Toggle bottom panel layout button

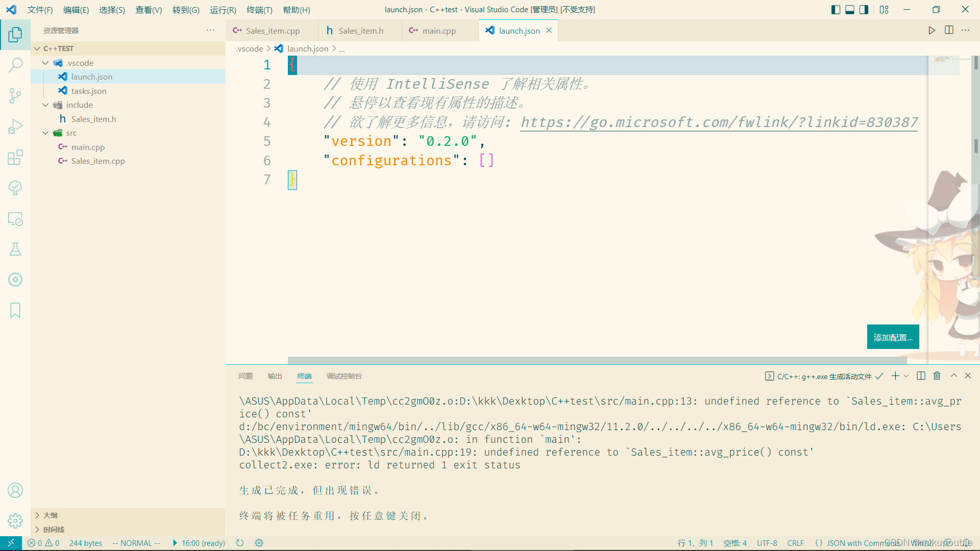(850, 10)
